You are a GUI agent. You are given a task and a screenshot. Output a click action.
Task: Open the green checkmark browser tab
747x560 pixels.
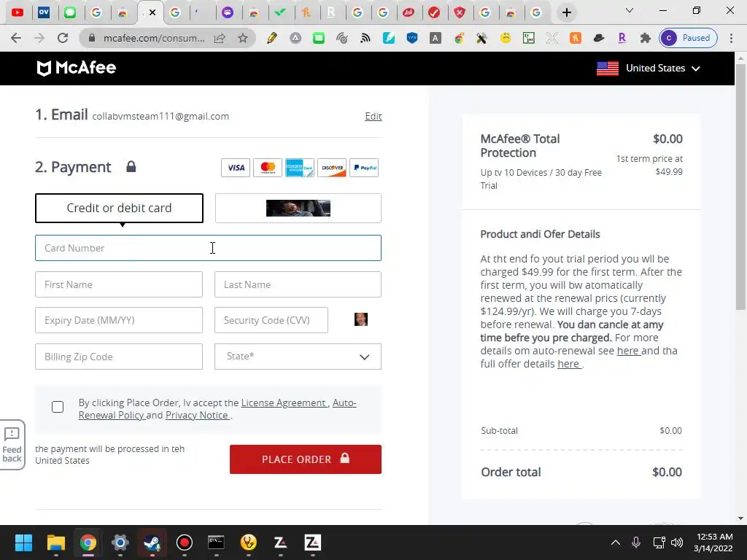pyautogui.click(x=281, y=12)
